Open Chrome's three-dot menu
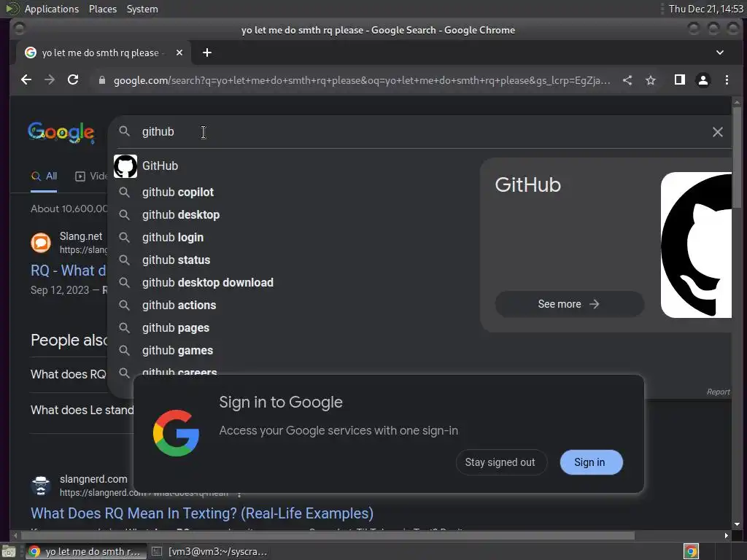This screenshot has height=560, width=747. coord(727,80)
